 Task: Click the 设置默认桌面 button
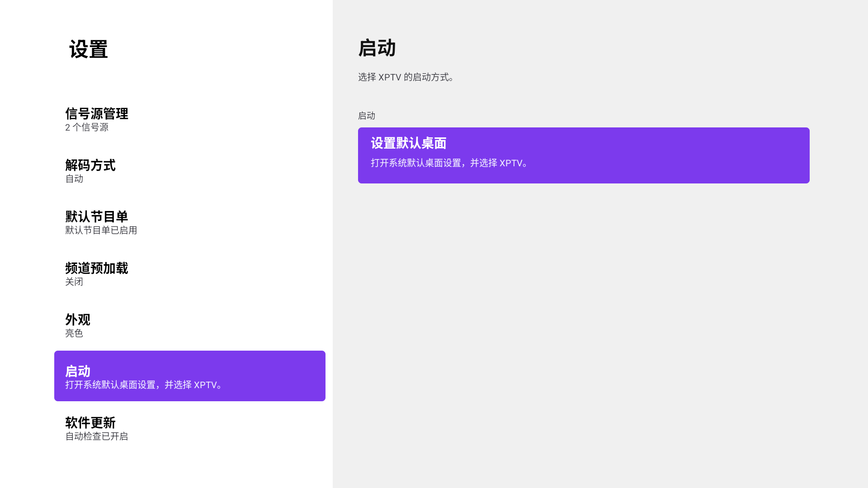coord(584,155)
